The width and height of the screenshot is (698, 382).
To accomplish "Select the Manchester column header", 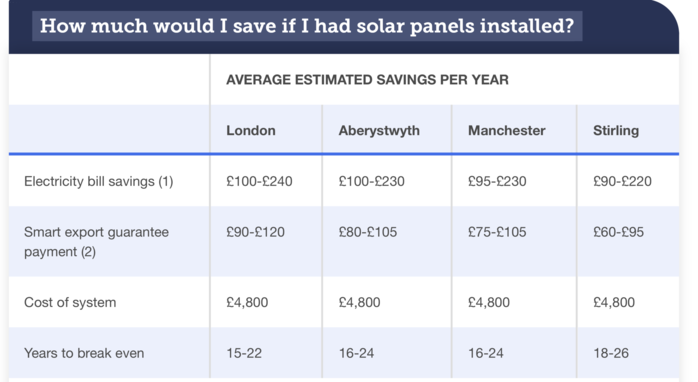I will pos(507,130).
